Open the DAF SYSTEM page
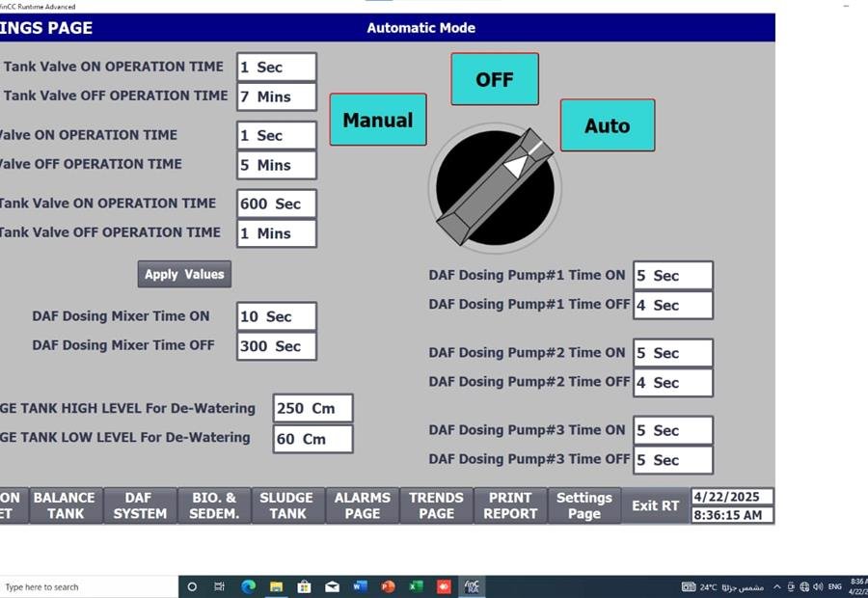The image size is (868, 598). [x=140, y=505]
